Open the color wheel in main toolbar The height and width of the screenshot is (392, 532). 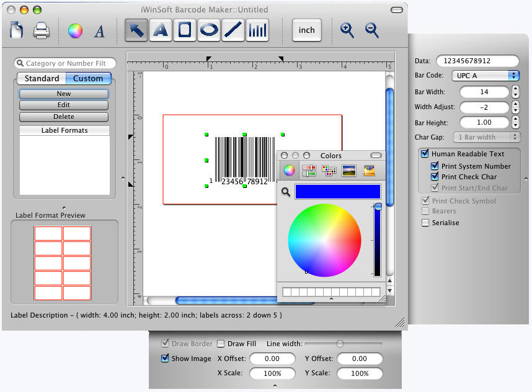(75, 31)
